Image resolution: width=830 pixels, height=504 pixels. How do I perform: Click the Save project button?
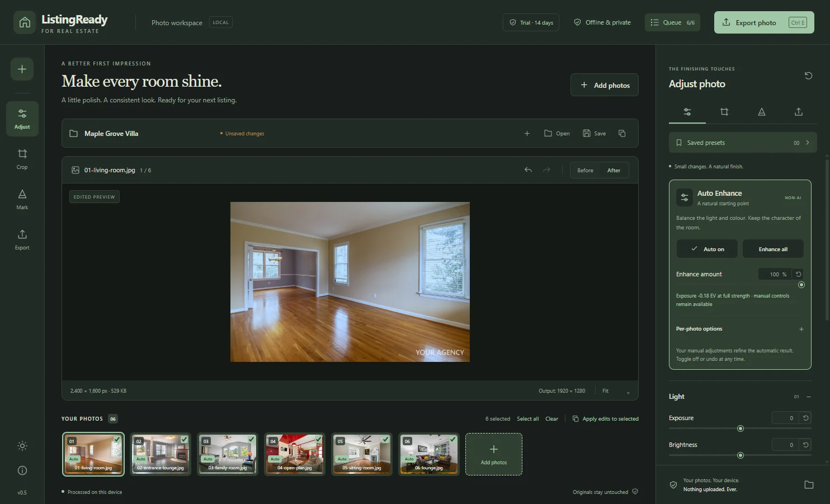tap(594, 133)
